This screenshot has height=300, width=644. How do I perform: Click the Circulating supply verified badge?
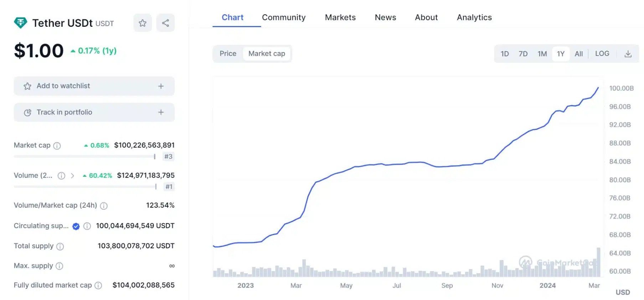76,226
